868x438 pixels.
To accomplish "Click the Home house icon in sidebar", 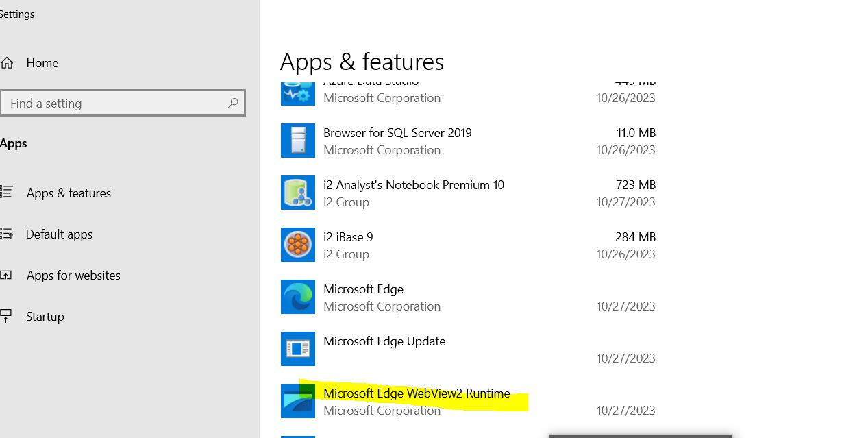I will click(7, 62).
